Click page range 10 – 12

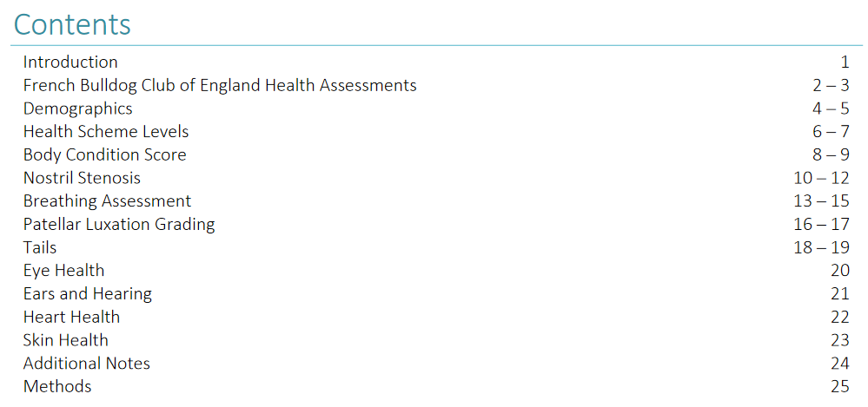821,178
